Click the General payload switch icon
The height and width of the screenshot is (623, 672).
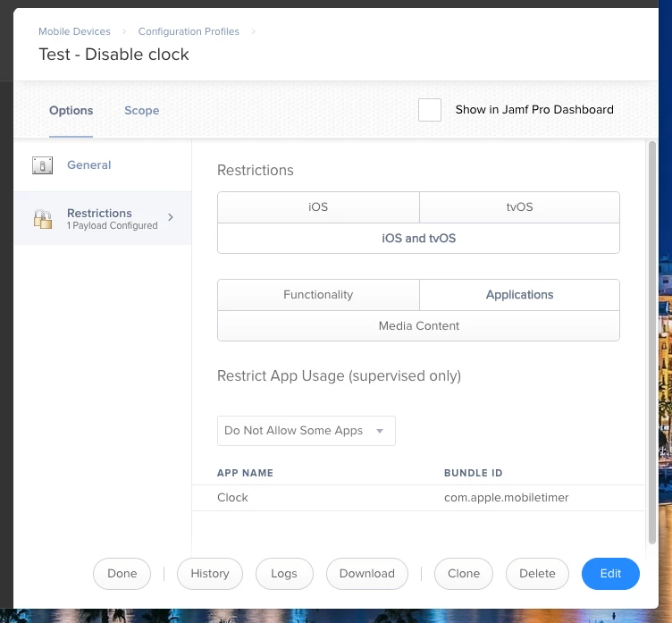(x=42, y=165)
